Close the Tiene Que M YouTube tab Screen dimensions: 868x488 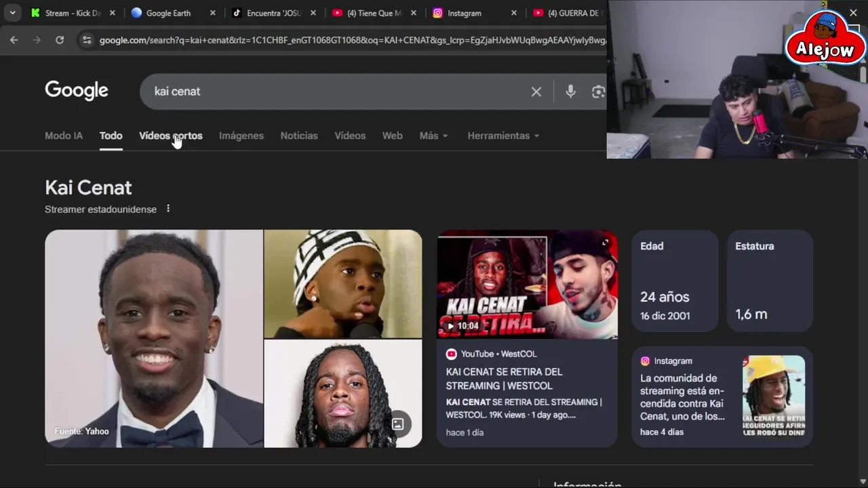click(414, 13)
